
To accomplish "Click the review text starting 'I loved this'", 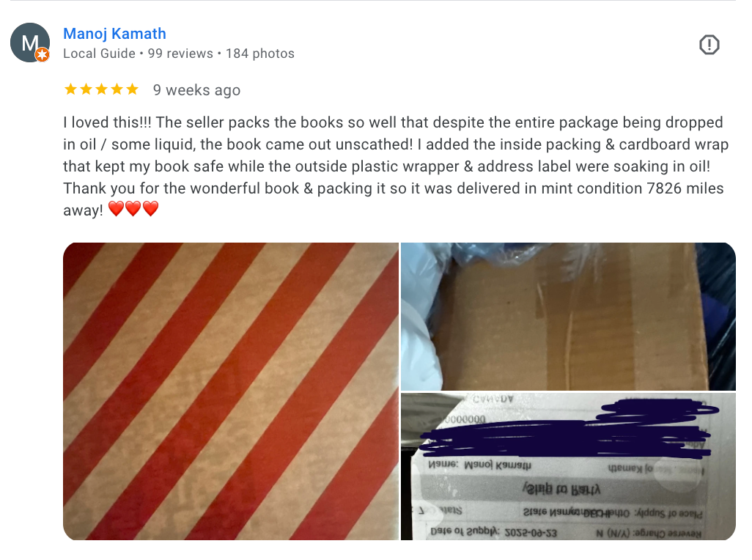I will [396, 166].
